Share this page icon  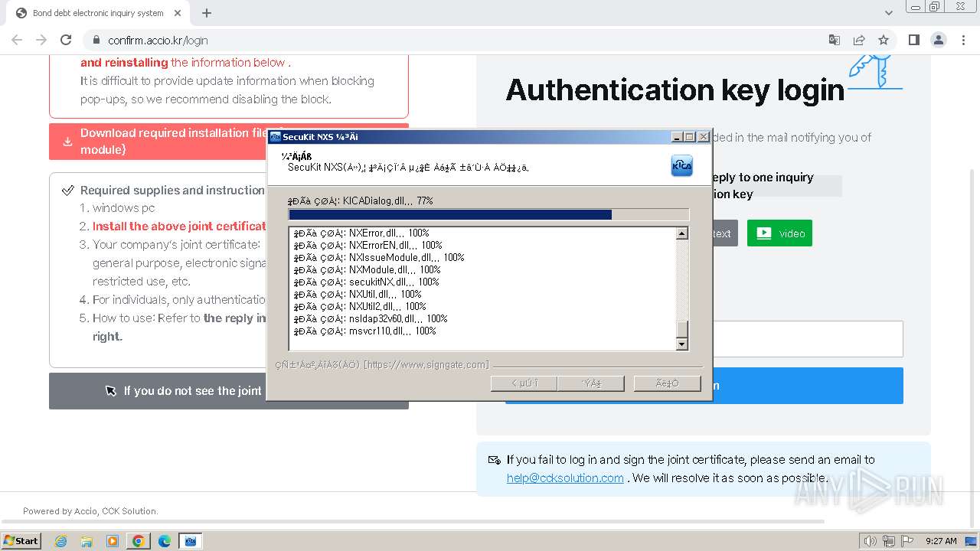859,40
